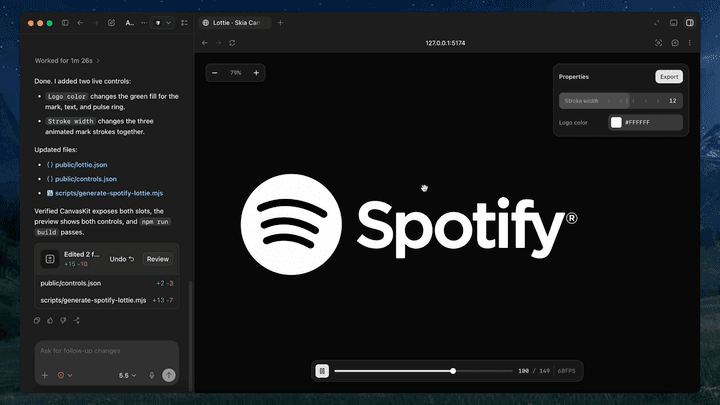Send message with the up-arrow button

tap(169, 375)
